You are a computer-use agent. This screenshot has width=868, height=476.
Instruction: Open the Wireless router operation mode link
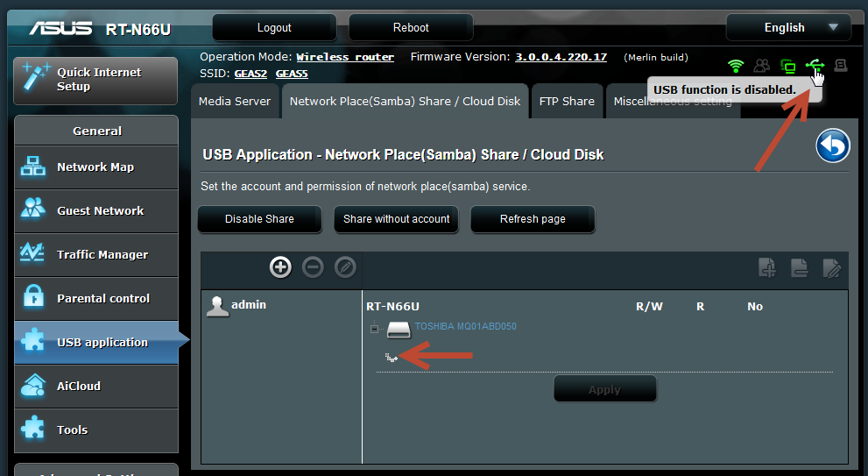point(345,57)
